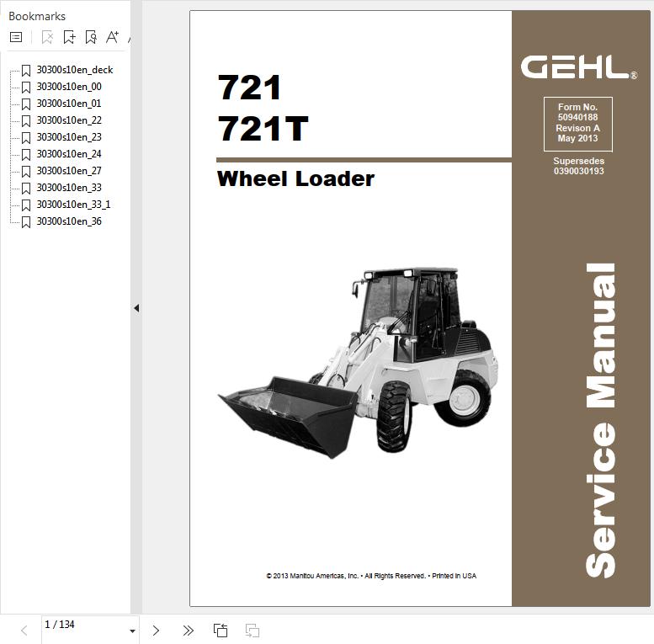654x644 pixels.
Task: Click the bookmark icon beside 30300s10en_00
Action: [26, 88]
